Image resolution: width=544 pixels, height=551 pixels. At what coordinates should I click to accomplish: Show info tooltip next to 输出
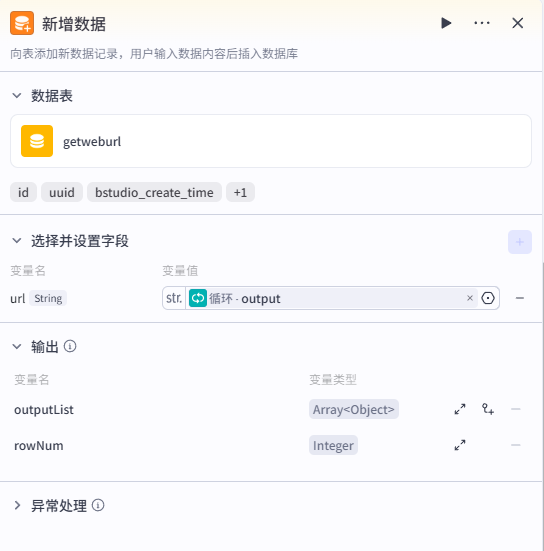click(x=70, y=346)
